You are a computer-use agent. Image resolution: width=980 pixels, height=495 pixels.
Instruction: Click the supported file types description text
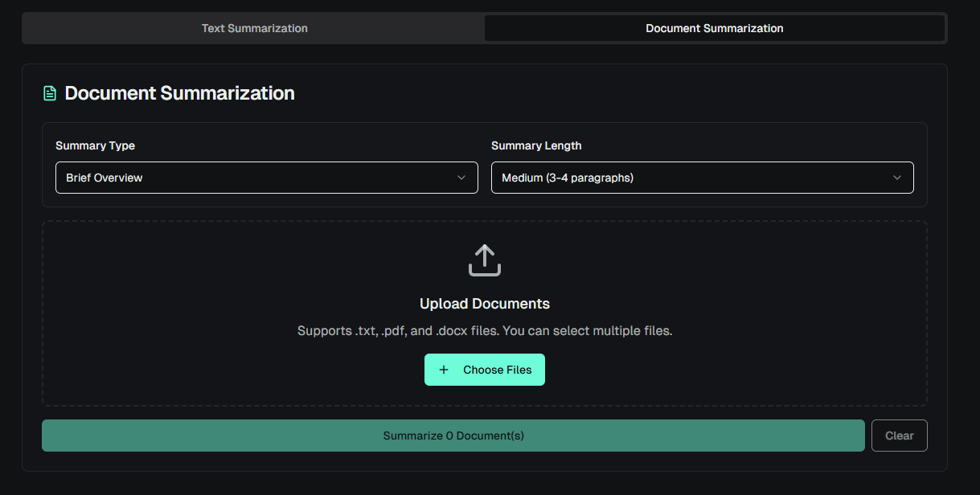(484, 330)
